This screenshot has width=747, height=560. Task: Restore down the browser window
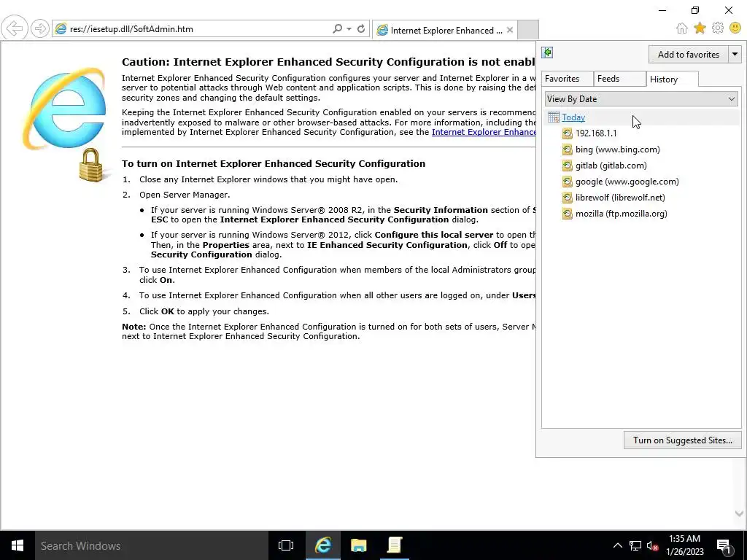click(695, 10)
